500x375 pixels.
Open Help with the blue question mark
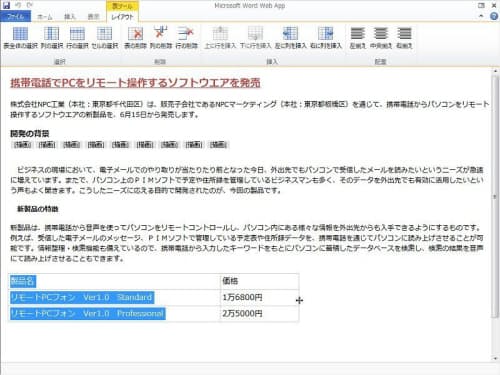494,16
